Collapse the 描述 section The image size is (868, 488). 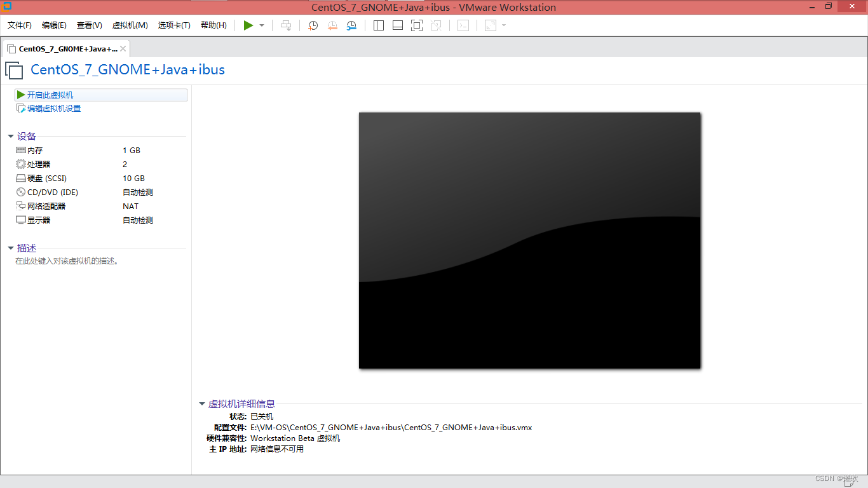tap(11, 248)
